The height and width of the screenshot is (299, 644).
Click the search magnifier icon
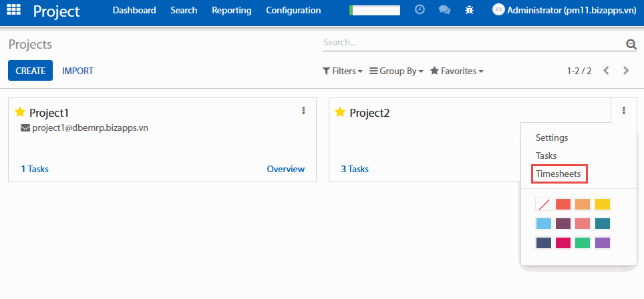pyautogui.click(x=630, y=45)
